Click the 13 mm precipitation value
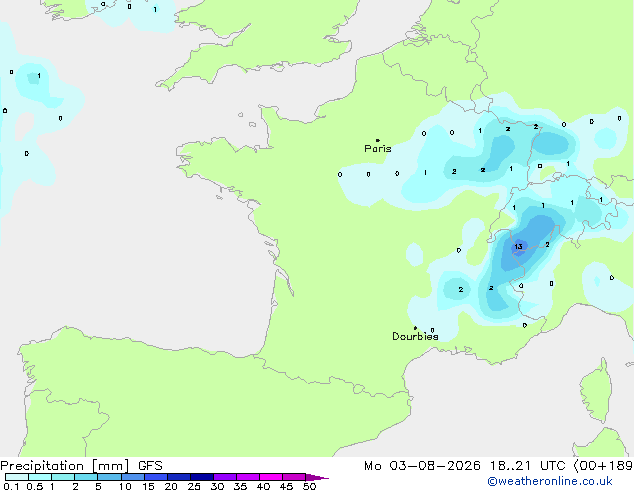This screenshot has width=634, height=490. 518,246
